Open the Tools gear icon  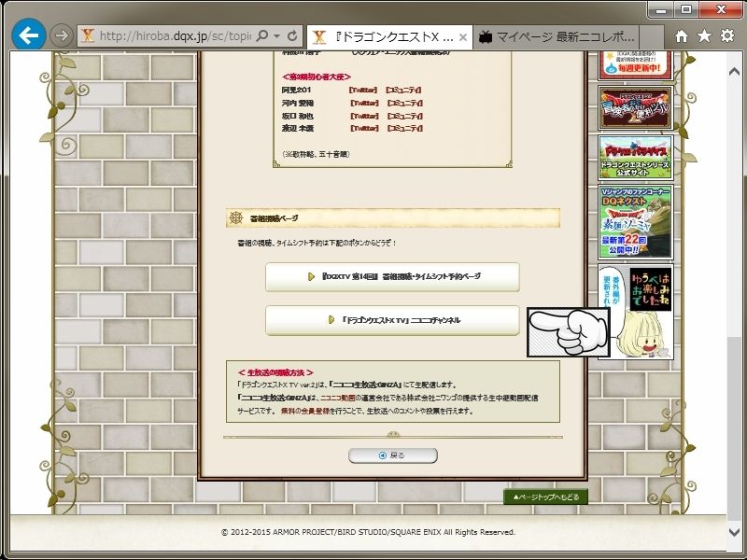[727, 35]
